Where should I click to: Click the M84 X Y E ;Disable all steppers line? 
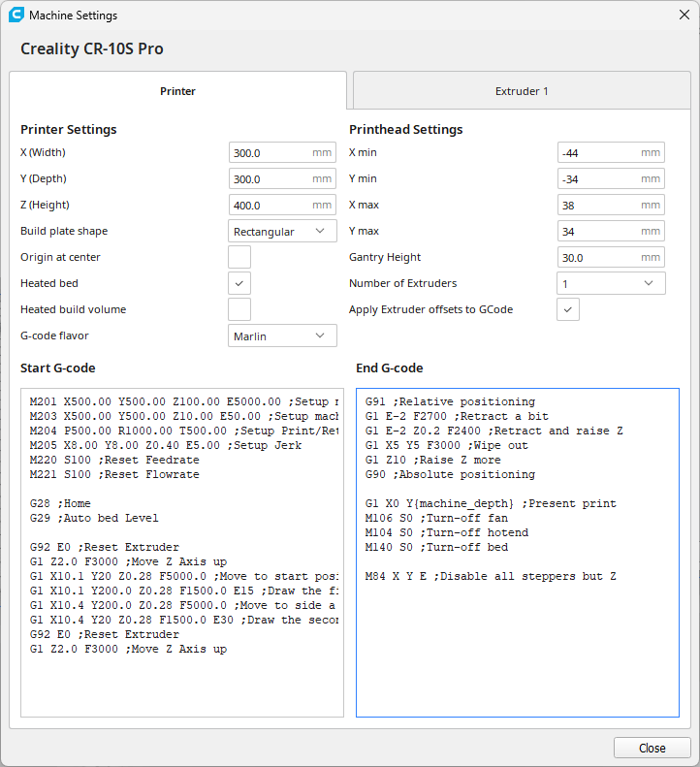pos(491,576)
